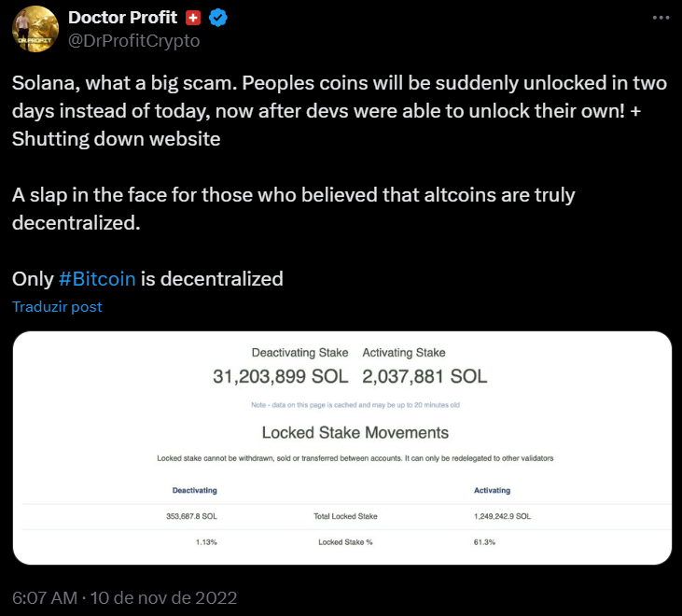The height and width of the screenshot is (616, 682).
Task: Open the #Bitcoin hashtag
Action: pyautogui.click(x=97, y=279)
